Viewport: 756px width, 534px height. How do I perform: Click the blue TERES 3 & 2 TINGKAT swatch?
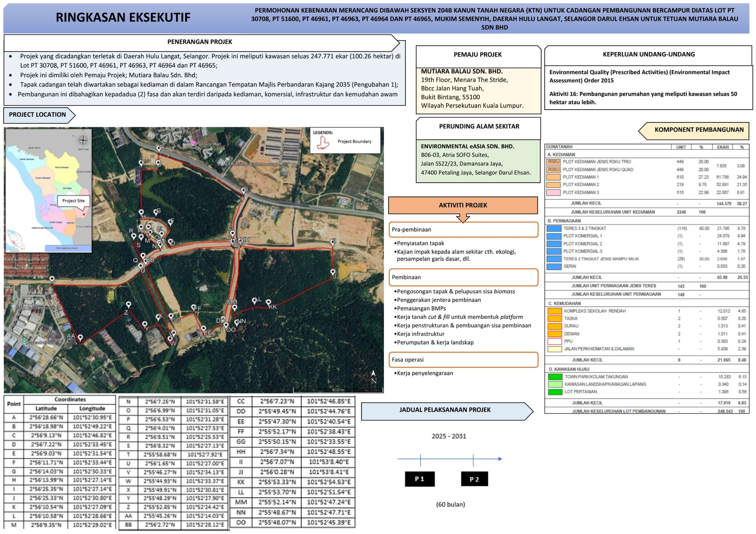point(554,229)
